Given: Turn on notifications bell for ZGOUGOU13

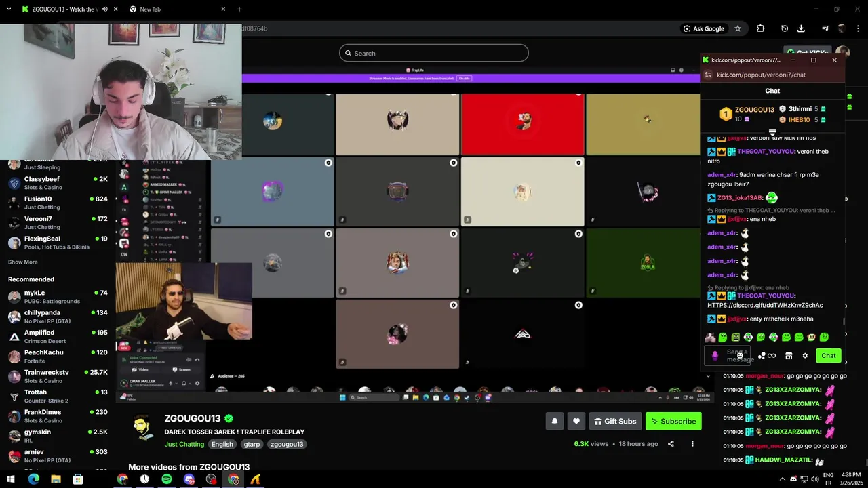Looking at the screenshot, I should click(x=554, y=421).
